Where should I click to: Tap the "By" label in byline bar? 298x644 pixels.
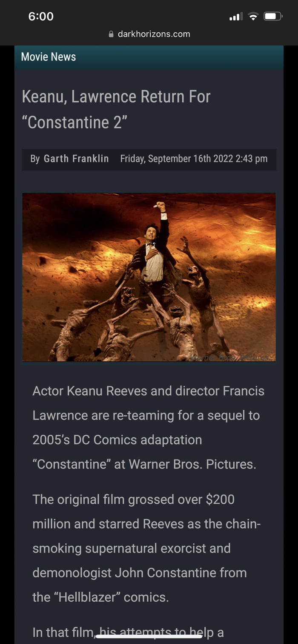pyautogui.click(x=35, y=159)
